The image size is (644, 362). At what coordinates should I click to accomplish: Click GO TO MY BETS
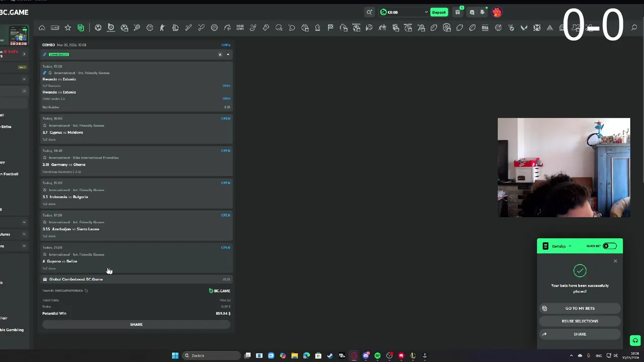[580, 308]
